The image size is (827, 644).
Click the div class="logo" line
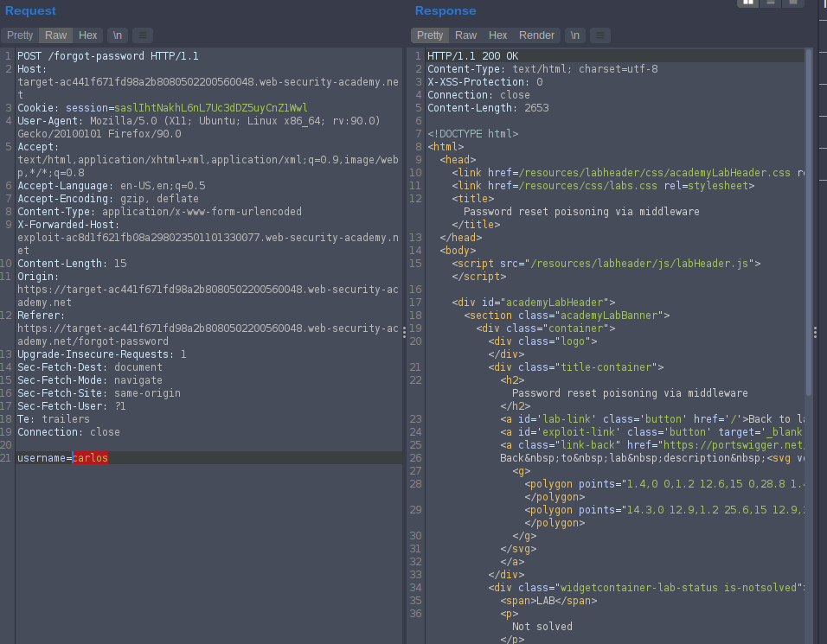[x=542, y=341]
